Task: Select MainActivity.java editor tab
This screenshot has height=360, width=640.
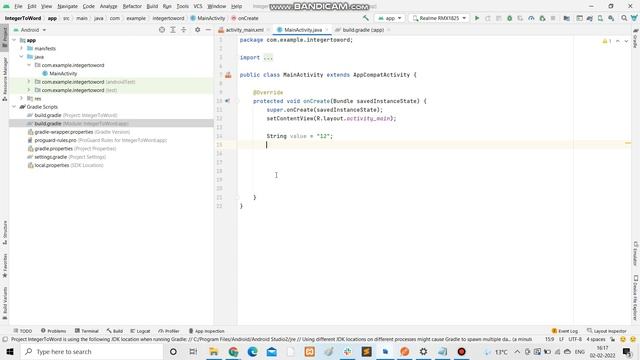Action: coord(302,30)
